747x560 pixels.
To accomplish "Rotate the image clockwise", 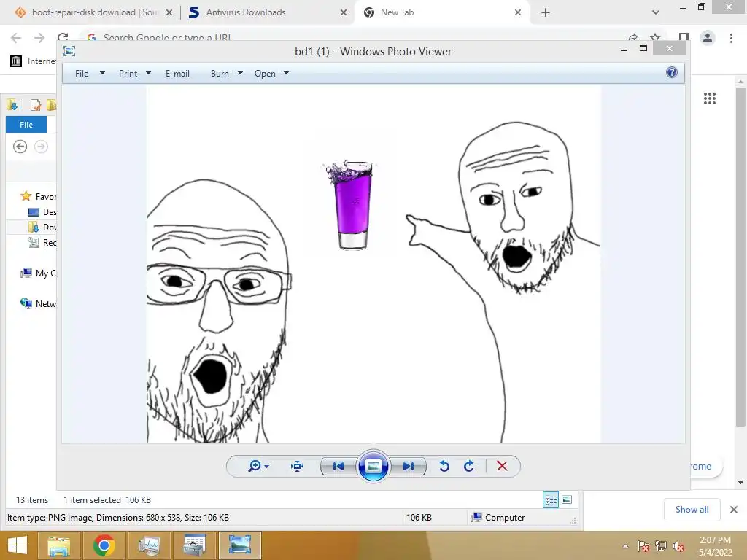I will tap(469, 466).
